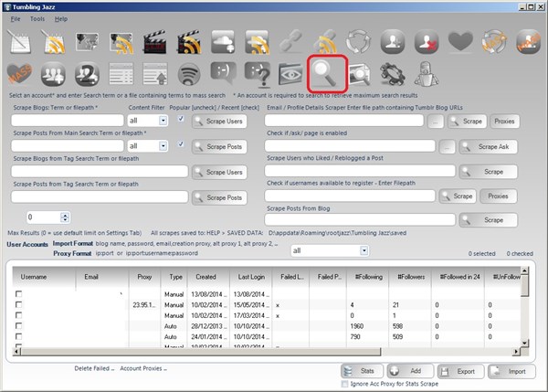
Task: Click the plain chain link icon
Action: click(290, 41)
